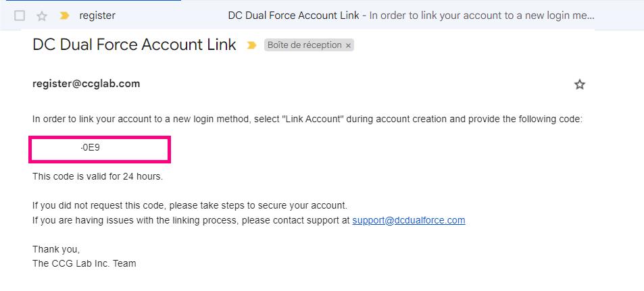Click the signature "The CCG Lab Inc. Team"
This screenshot has width=644, height=291.
(x=84, y=263)
